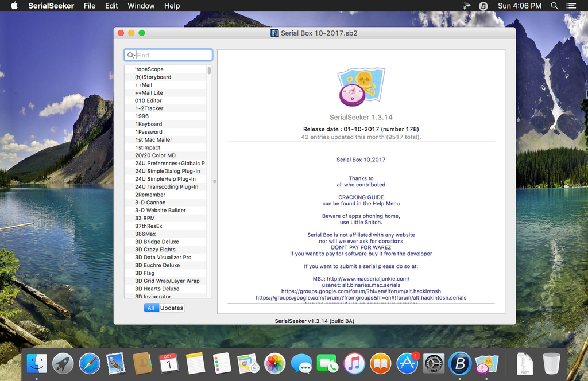Open the Help menu
Viewport: 588px width, 381px height.
pyautogui.click(x=172, y=6)
